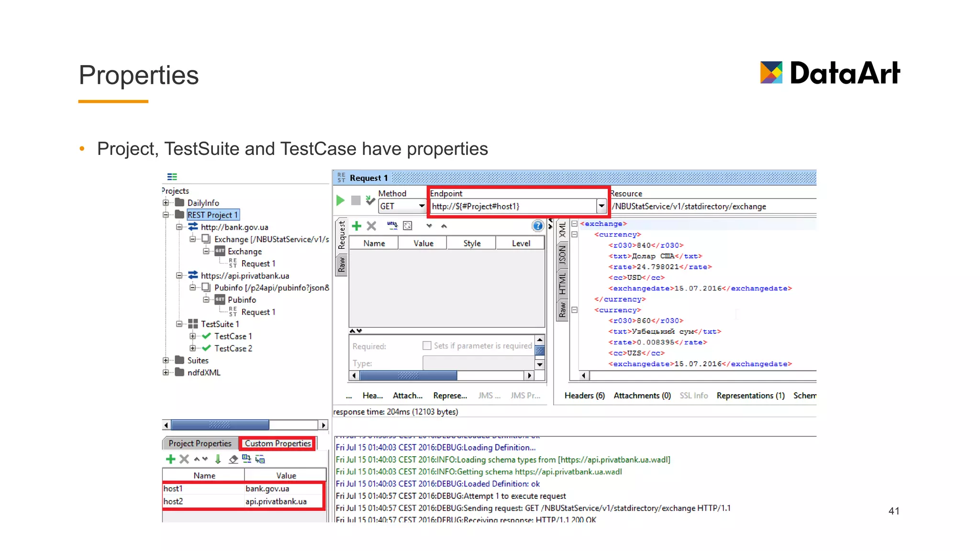The width and height of the screenshot is (980, 551).
Task: Select Request 1 under Exchange
Action: [258, 264]
